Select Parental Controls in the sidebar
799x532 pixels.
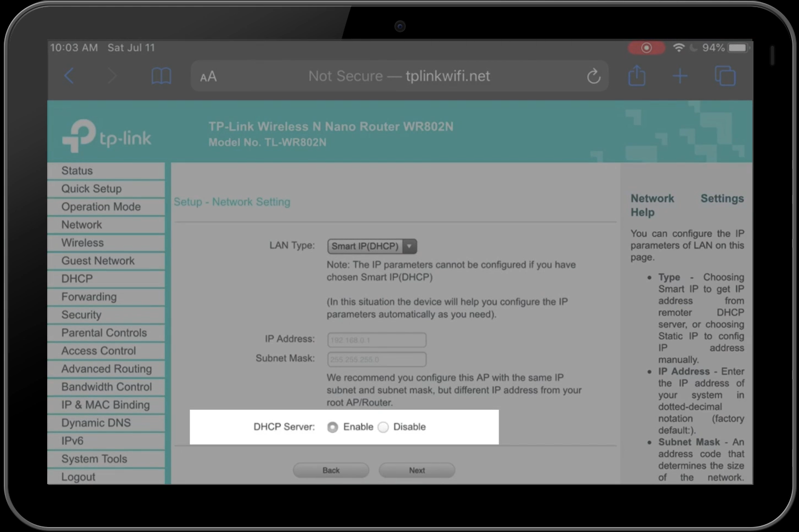pyautogui.click(x=104, y=333)
